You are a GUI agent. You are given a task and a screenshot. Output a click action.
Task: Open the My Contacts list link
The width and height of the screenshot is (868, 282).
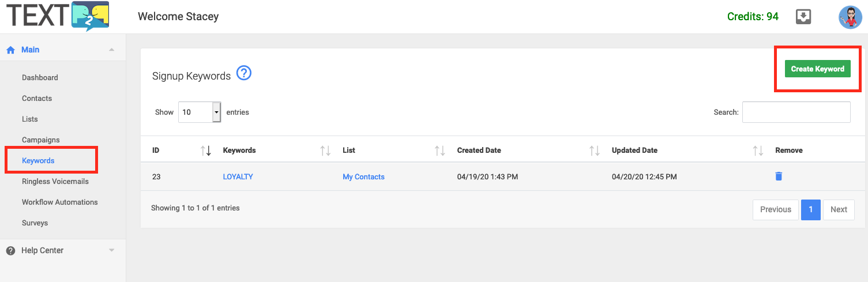(363, 177)
